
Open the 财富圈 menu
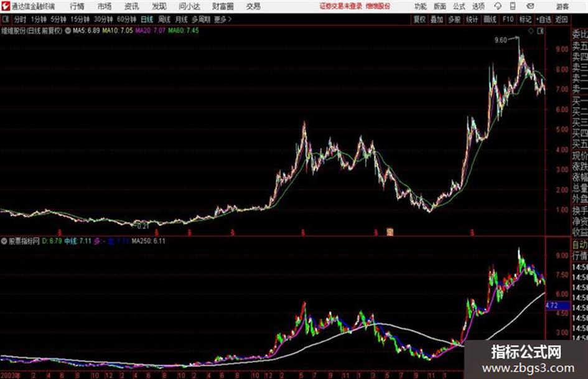coord(223,6)
